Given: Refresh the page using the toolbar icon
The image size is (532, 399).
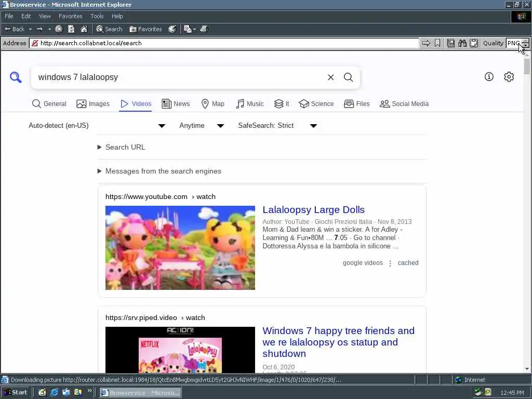Looking at the screenshot, I should 71,29.
